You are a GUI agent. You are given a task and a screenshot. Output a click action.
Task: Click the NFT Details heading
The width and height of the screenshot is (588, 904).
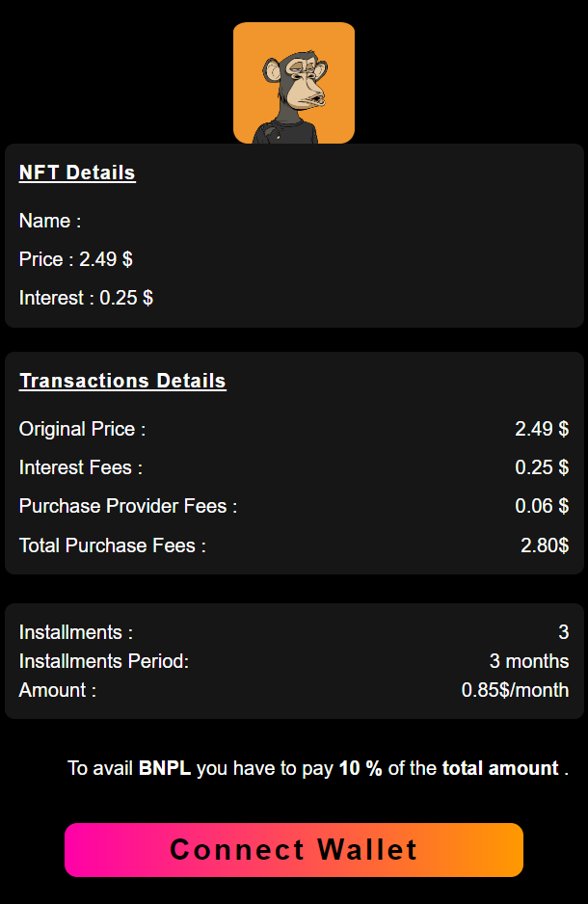point(77,173)
